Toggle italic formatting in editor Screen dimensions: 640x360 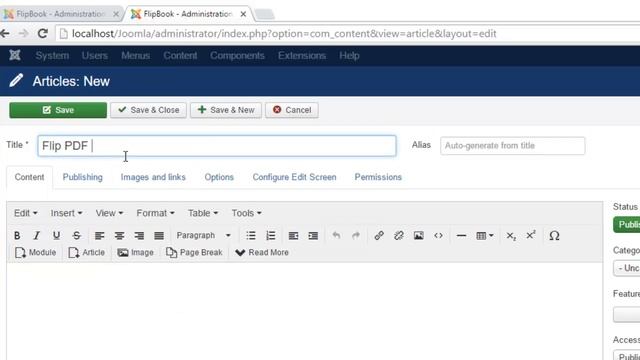point(37,236)
